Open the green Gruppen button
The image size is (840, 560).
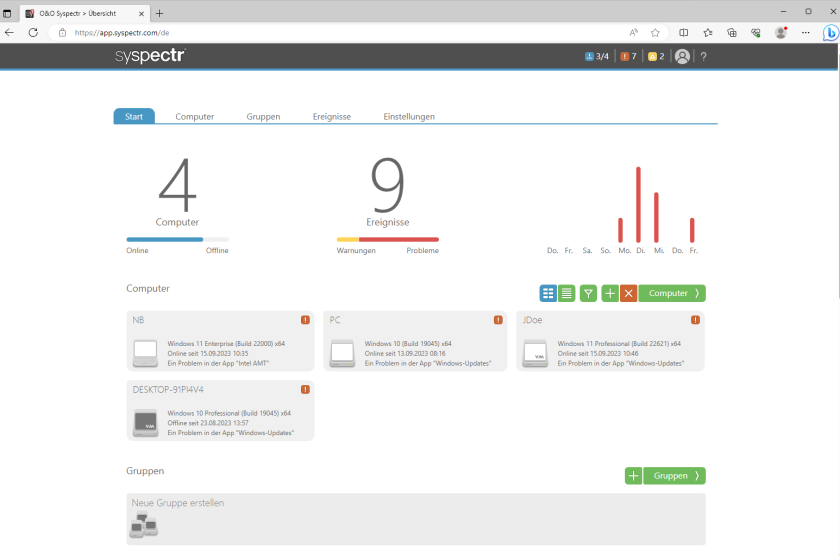(674, 475)
